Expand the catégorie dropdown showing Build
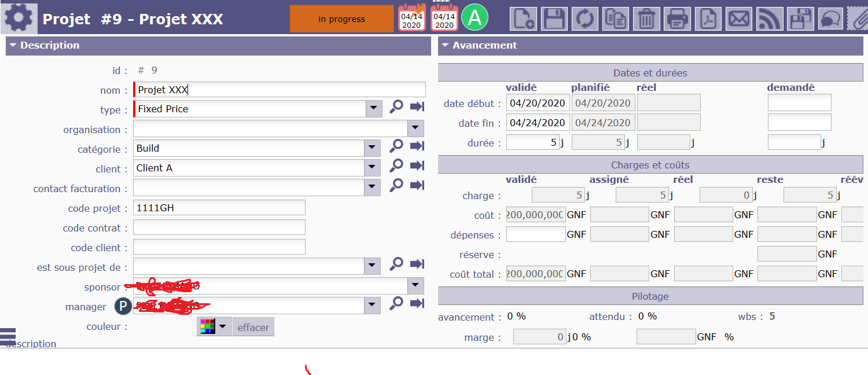This screenshot has height=375, width=868. point(373,148)
